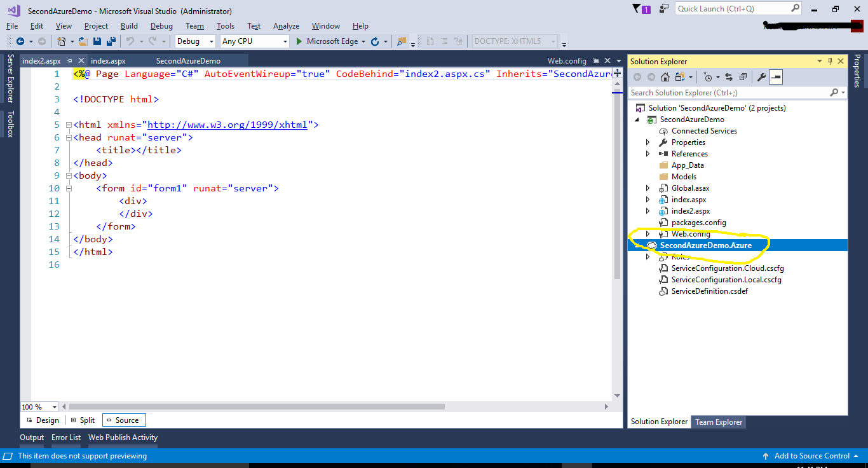This screenshot has width=868, height=468.
Task: Click the Home icon in Solution Explorer
Action: click(x=665, y=77)
